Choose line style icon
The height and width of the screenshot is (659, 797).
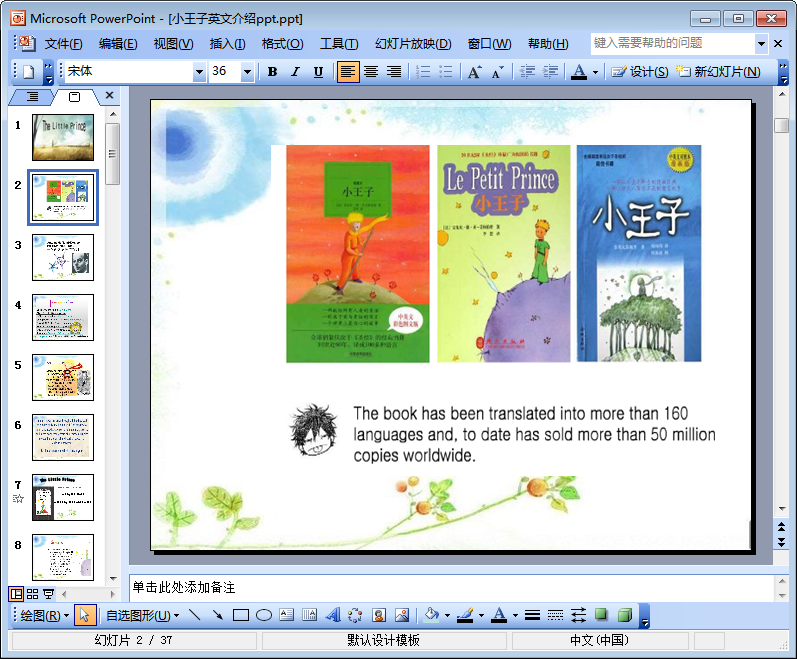click(x=532, y=615)
